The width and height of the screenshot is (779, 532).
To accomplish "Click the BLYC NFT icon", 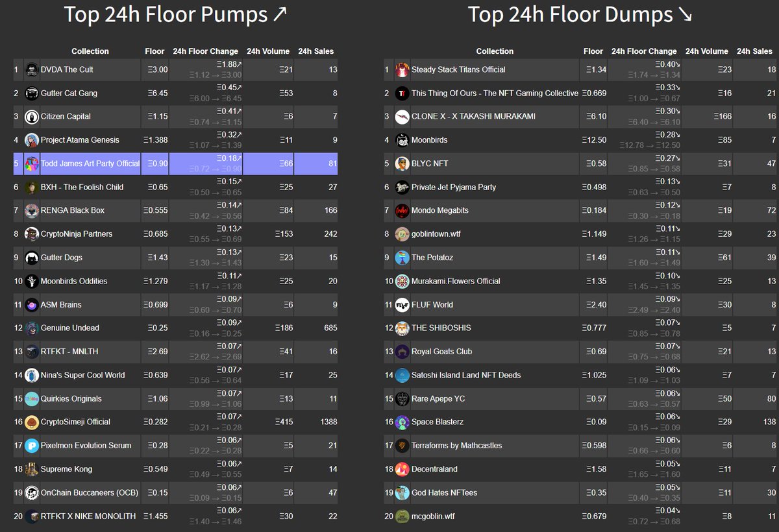I will tap(402, 163).
